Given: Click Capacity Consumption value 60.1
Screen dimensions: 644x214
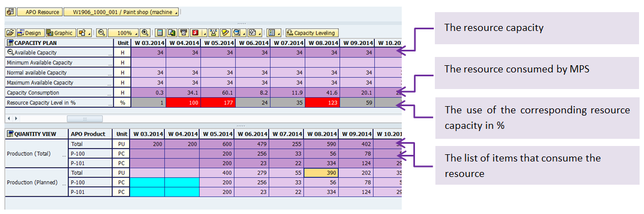Looking at the screenshot, I should coord(217,92).
